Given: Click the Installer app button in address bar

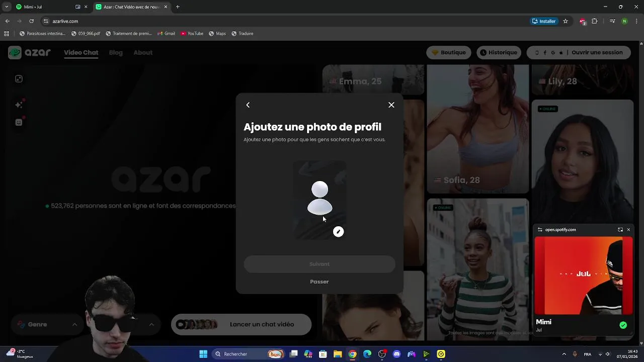Looking at the screenshot, I should tap(544, 21).
